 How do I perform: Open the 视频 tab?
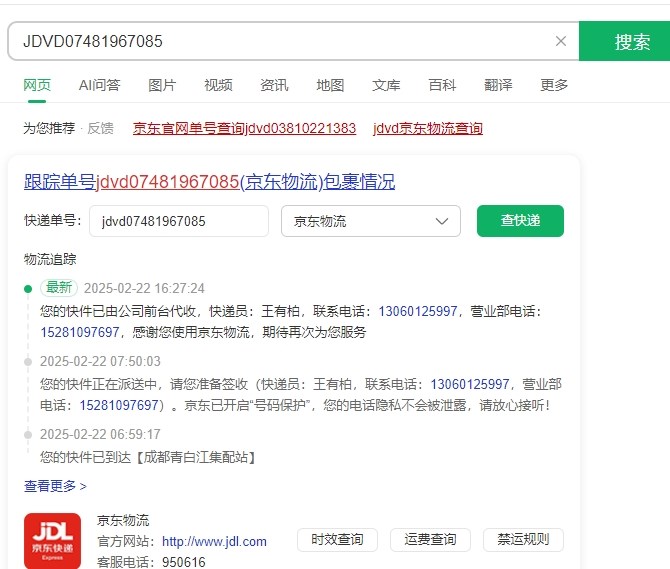pos(218,85)
